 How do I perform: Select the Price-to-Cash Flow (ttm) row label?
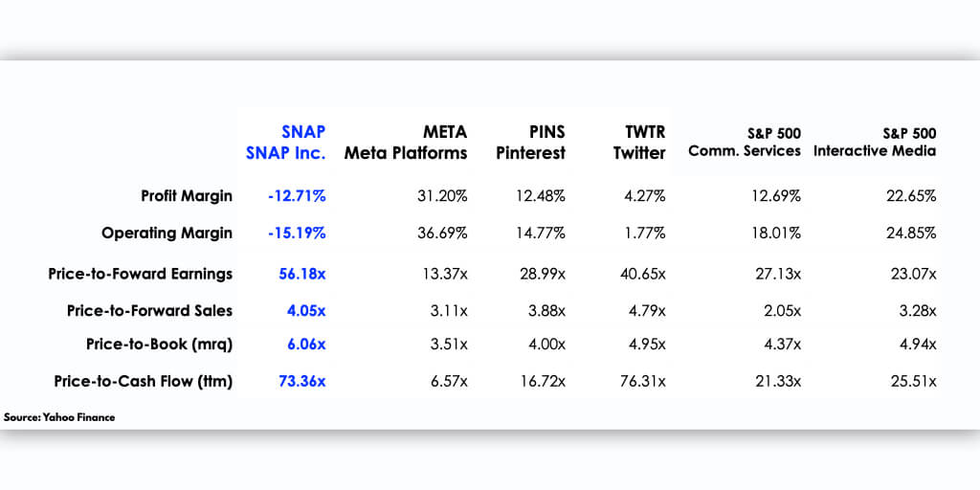(144, 381)
